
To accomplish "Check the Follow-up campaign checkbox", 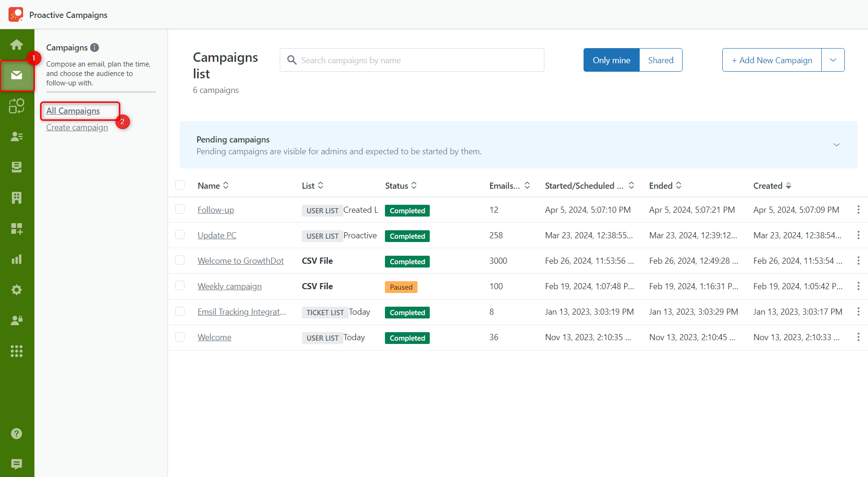I will pyautogui.click(x=180, y=209).
